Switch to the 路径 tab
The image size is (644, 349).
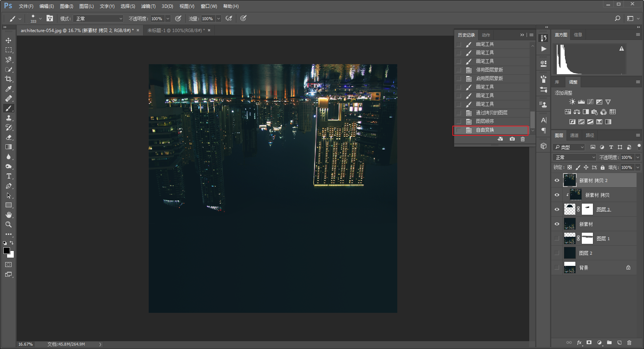click(x=590, y=135)
